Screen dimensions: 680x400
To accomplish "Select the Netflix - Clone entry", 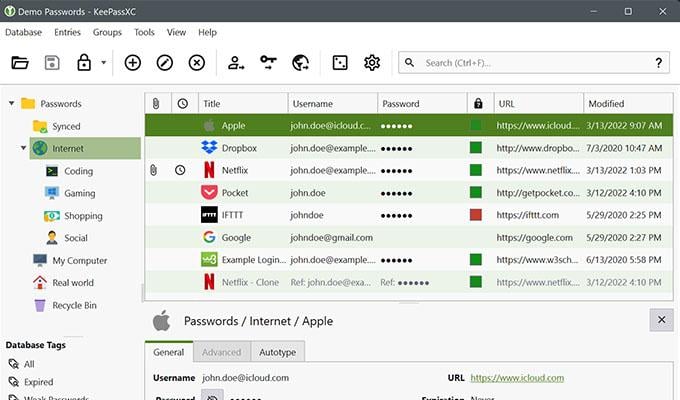I will pos(409,282).
